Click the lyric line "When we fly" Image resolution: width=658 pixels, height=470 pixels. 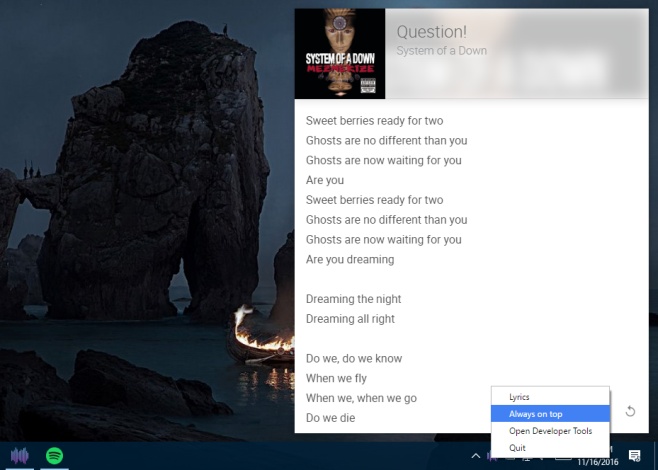(336, 378)
